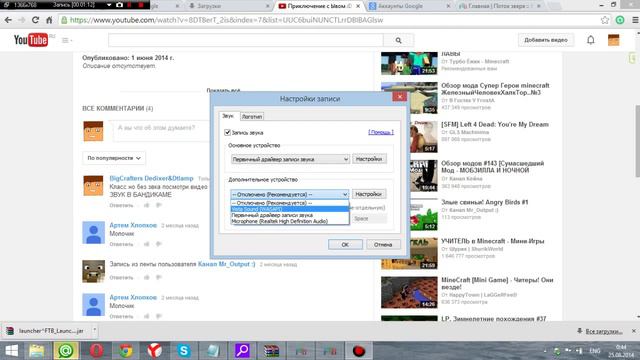The image size is (640, 360).
Task: Choose Отключено (Рекомендуется) in the list
Action: point(290,203)
